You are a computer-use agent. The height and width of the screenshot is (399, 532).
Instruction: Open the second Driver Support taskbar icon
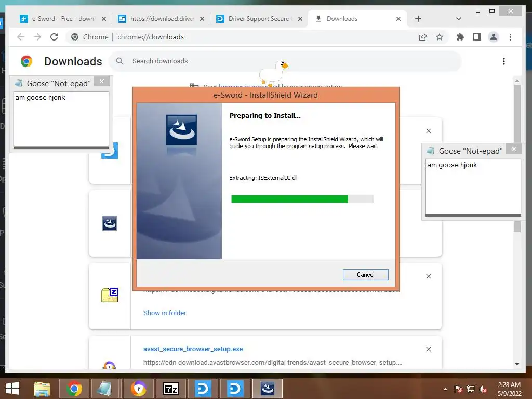point(235,389)
